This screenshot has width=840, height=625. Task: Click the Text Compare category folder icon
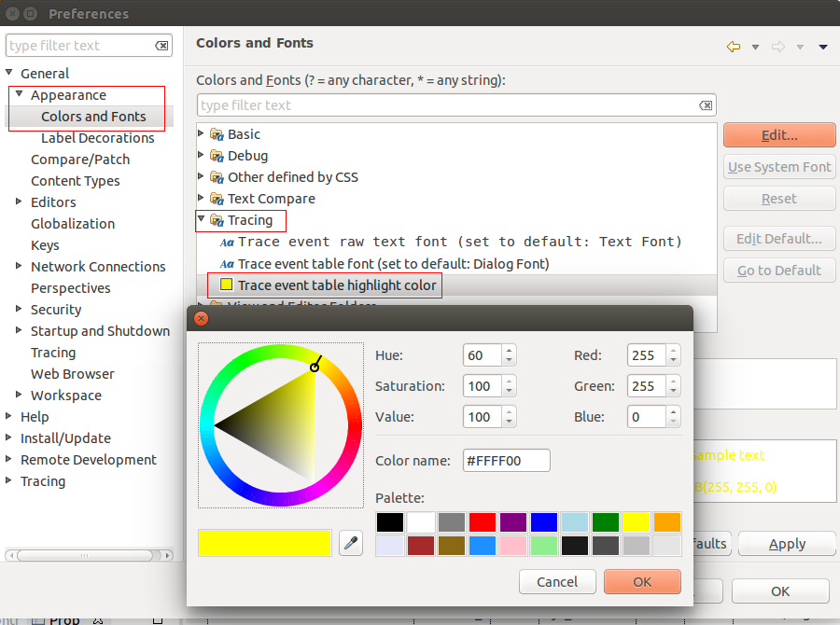point(218,199)
